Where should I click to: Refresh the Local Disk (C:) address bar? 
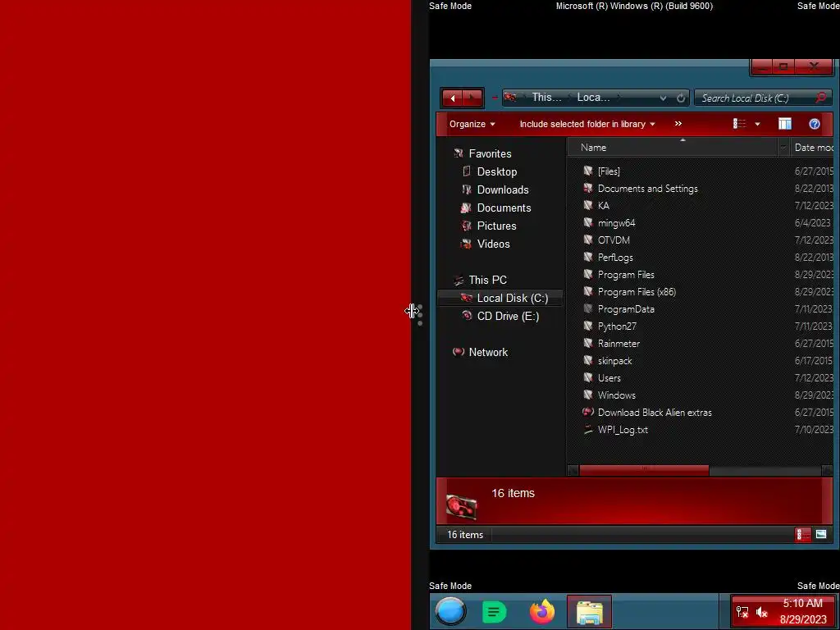pos(680,98)
